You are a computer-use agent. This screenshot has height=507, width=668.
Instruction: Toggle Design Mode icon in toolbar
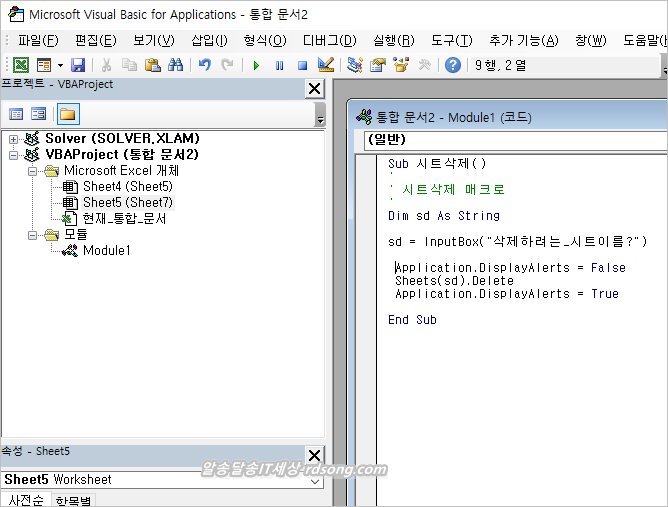click(325, 65)
